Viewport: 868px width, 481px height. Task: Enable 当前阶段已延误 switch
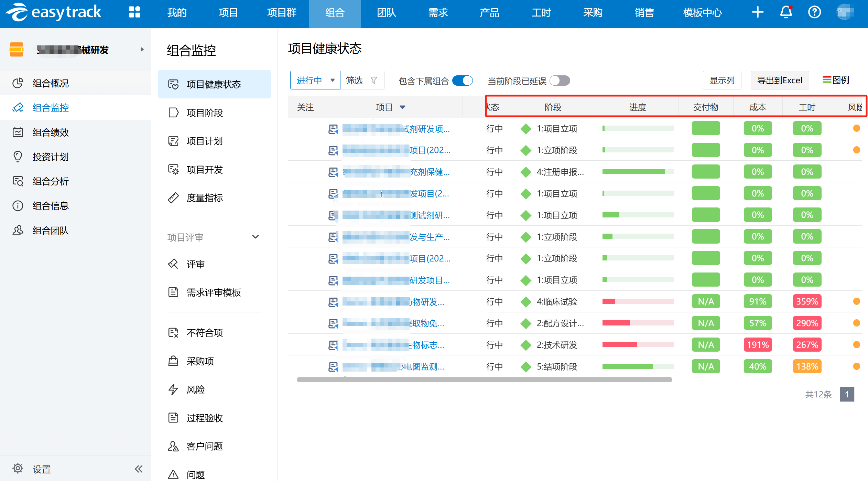click(x=560, y=81)
